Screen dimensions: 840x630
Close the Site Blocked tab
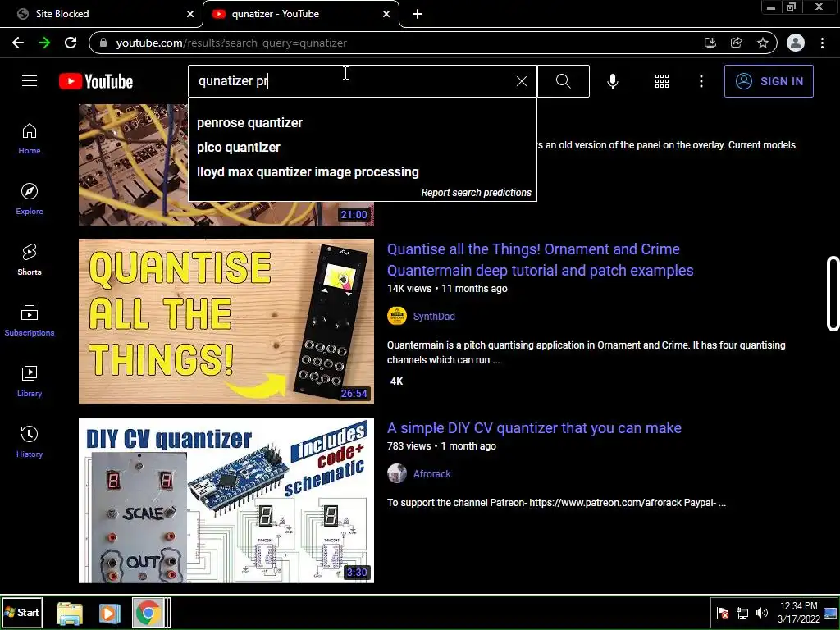click(190, 14)
